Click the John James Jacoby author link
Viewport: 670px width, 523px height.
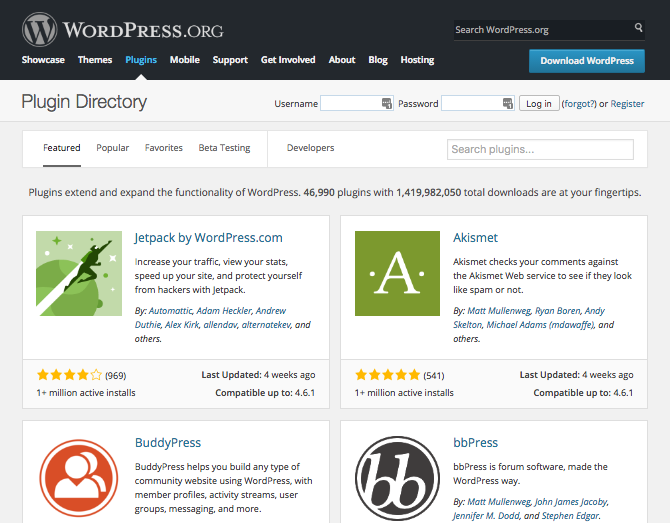point(571,502)
